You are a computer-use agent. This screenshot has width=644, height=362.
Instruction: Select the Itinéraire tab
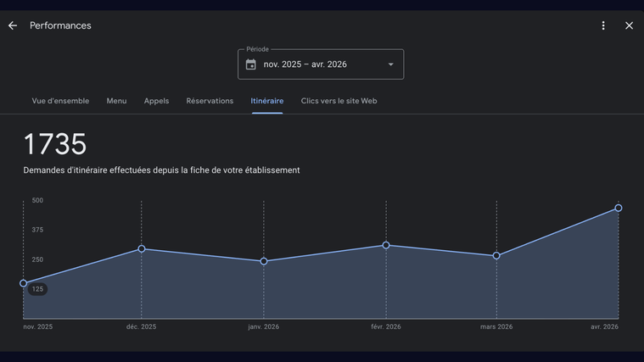point(266,101)
